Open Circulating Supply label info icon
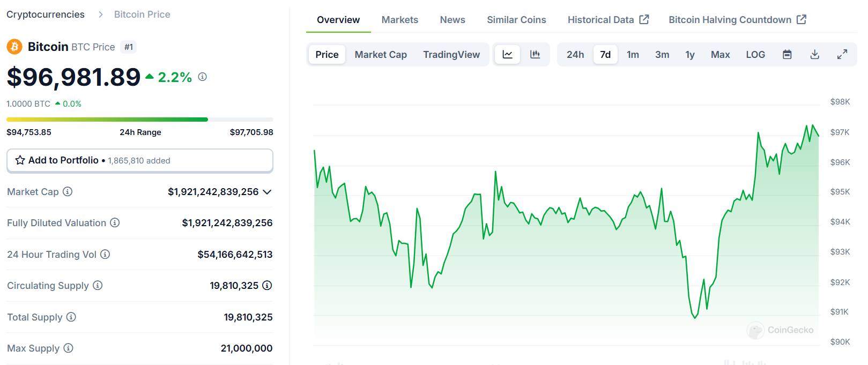The height and width of the screenshot is (365, 868). tap(98, 285)
